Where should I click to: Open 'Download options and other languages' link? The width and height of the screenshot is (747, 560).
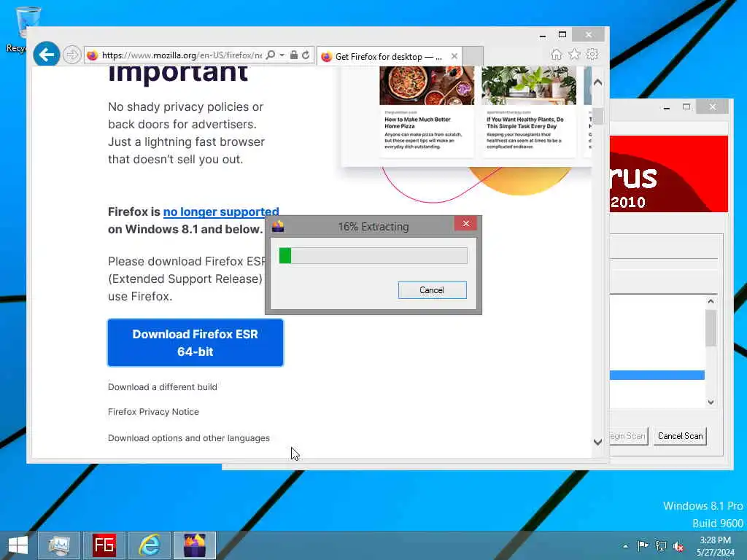(189, 438)
